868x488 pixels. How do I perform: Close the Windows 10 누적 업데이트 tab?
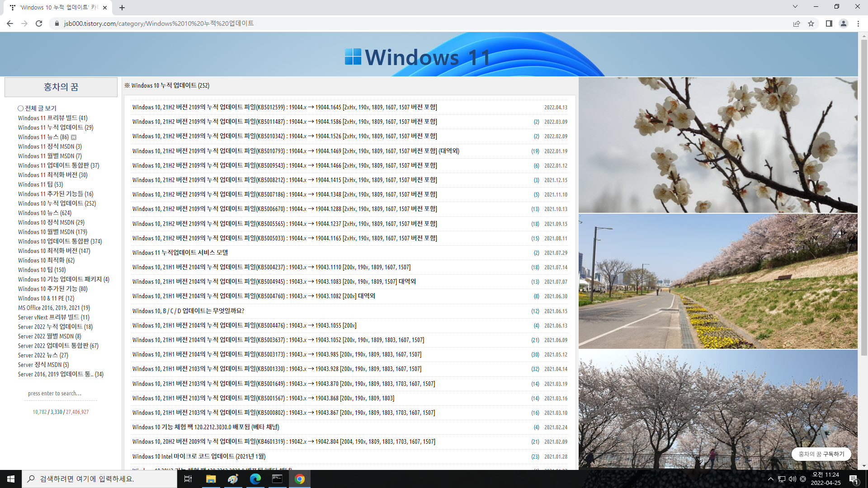pyautogui.click(x=105, y=8)
